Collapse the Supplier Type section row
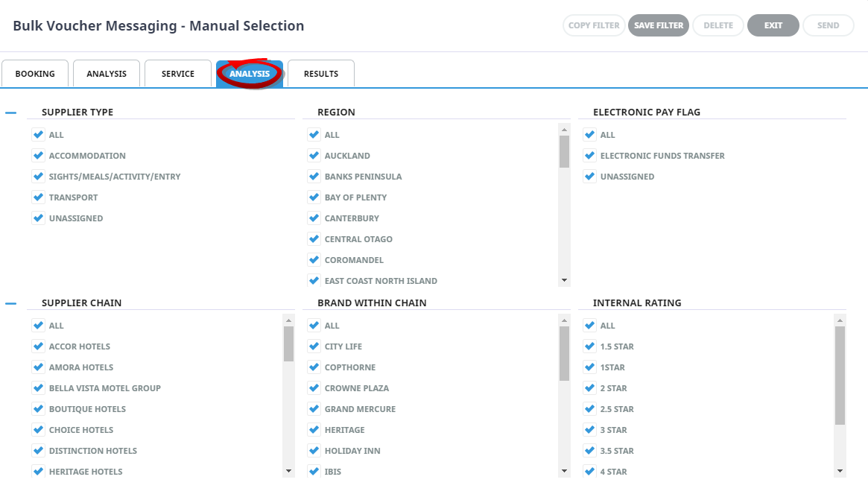 click(x=11, y=113)
